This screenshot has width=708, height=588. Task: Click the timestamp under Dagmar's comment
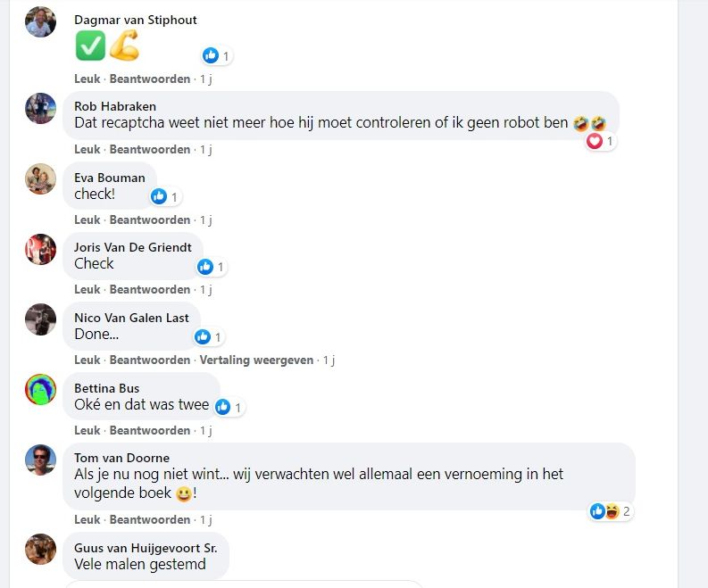pyautogui.click(x=206, y=79)
